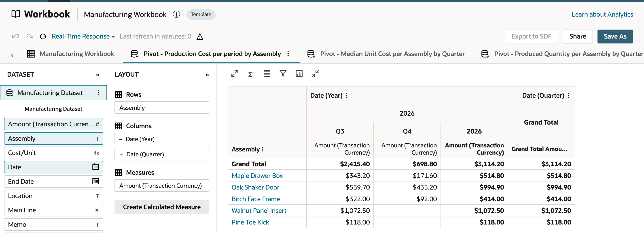Collapse Date (Year) column field

tap(121, 139)
